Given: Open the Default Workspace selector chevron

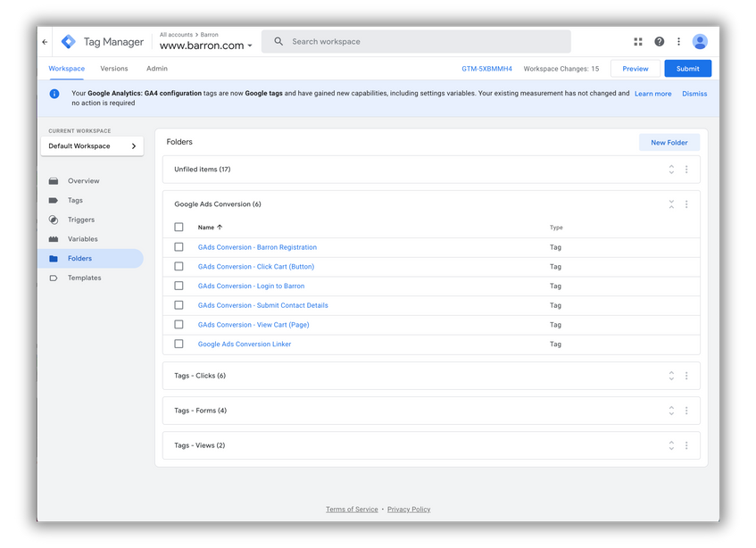Looking at the screenshot, I should (134, 146).
